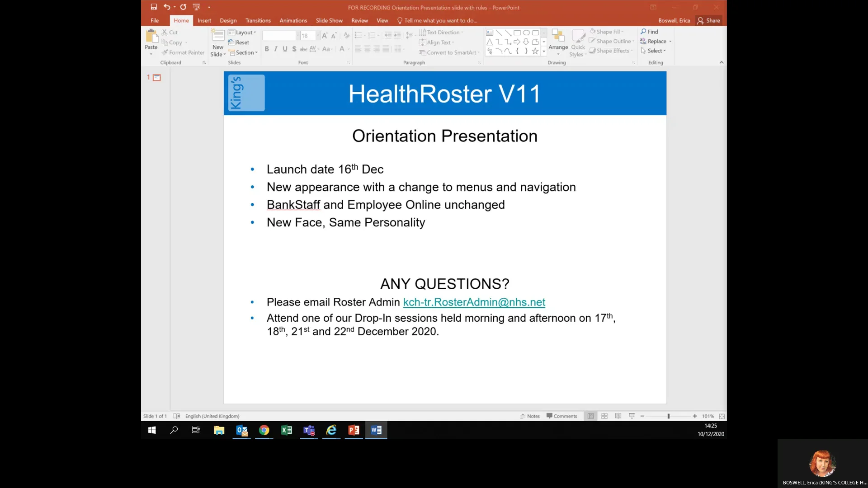Screen dimensions: 868x488
Task: Click the Share button
Action: pos(709,20)
